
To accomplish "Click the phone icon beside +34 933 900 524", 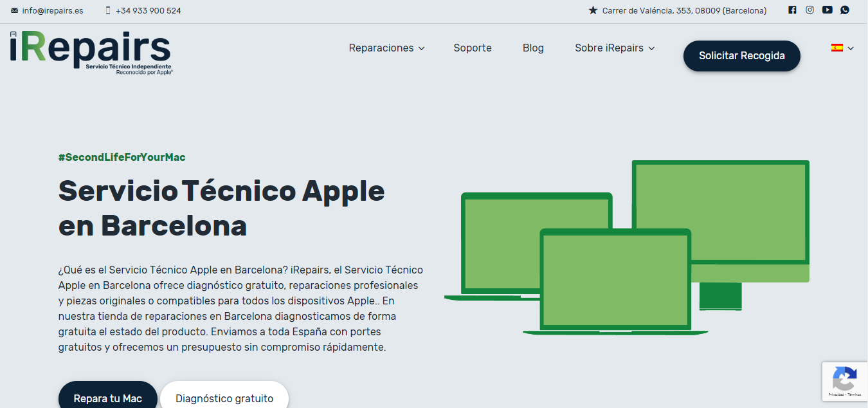I will (108, 10).
